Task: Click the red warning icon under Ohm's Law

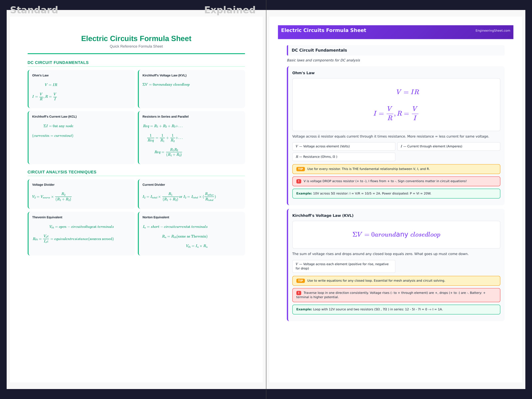Action: 299,181
